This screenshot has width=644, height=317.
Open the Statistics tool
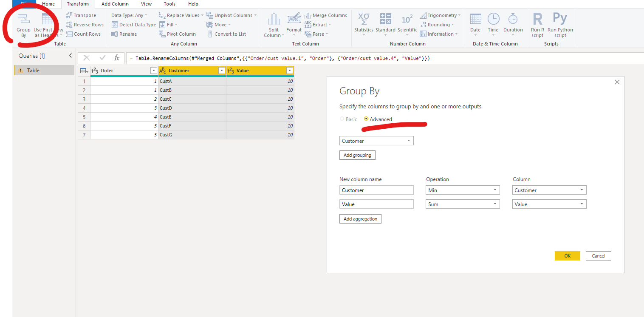point(364,25)
